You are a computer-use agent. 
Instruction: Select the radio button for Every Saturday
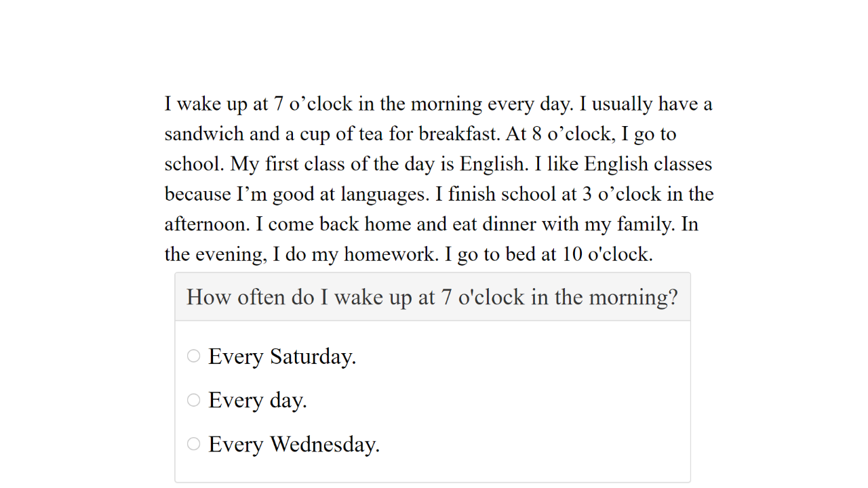click(194, 356)
